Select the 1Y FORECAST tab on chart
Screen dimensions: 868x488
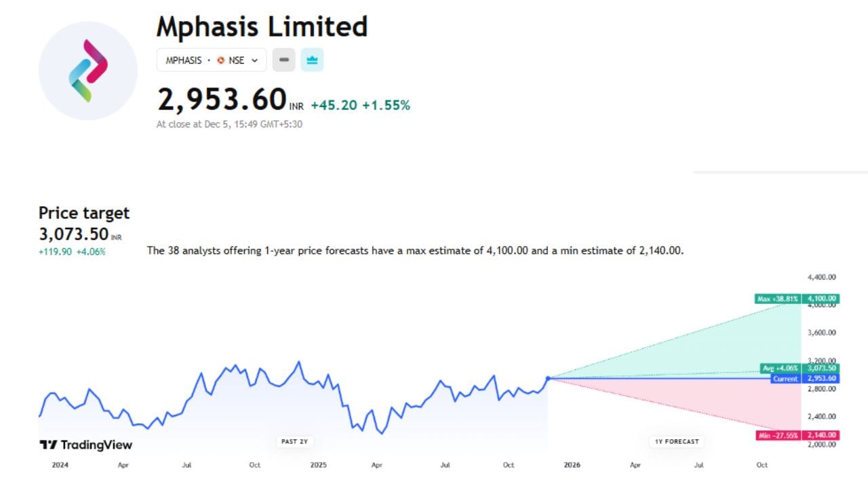[676, 441]
